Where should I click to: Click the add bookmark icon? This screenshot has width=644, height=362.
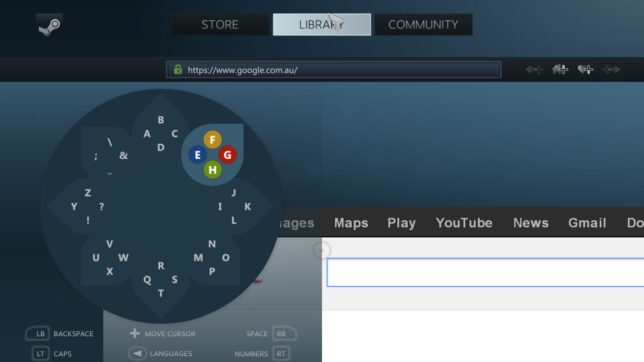coord(586,69)
